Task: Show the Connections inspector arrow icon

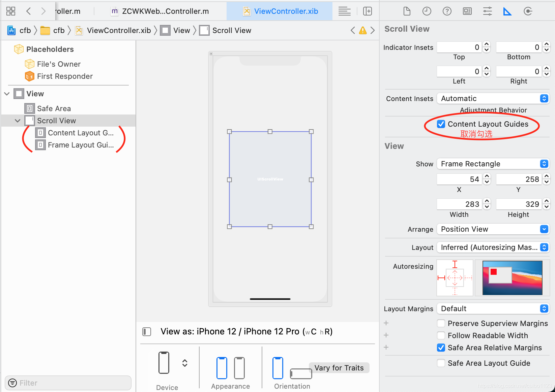Action: (528, 11)
